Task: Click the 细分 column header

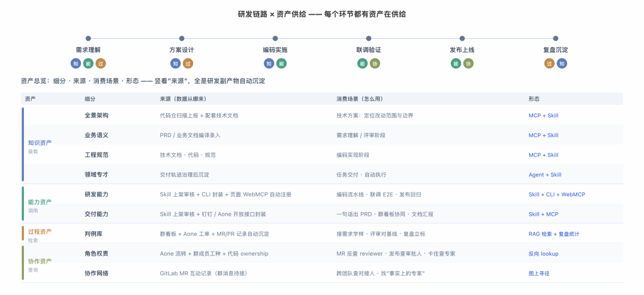Action: (x=90, y=99)
